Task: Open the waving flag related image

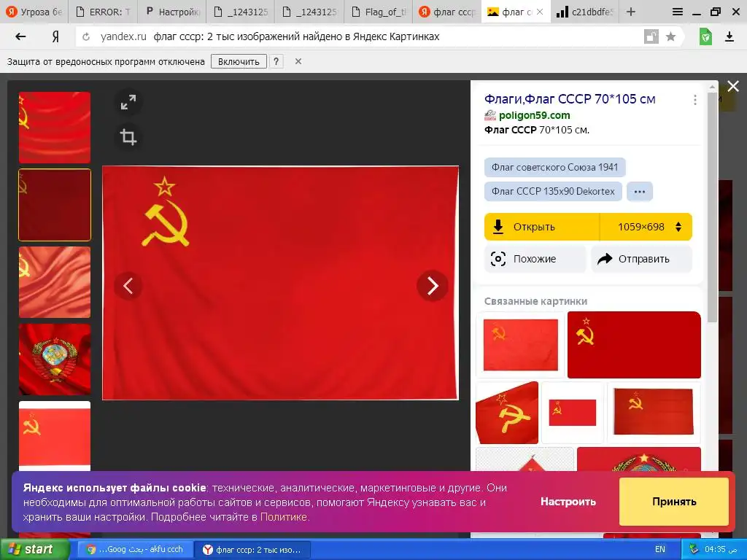Action: (x=507, y=413)
